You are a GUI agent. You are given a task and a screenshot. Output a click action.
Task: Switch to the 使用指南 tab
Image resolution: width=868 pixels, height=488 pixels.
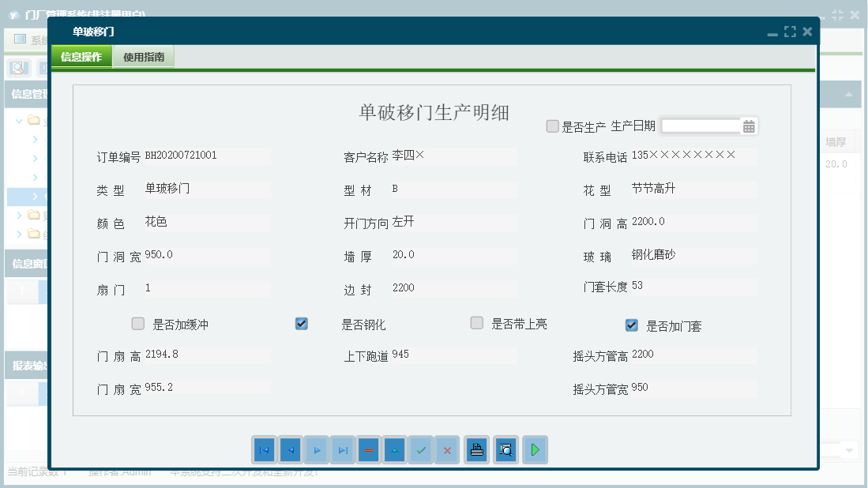point(143,56)
